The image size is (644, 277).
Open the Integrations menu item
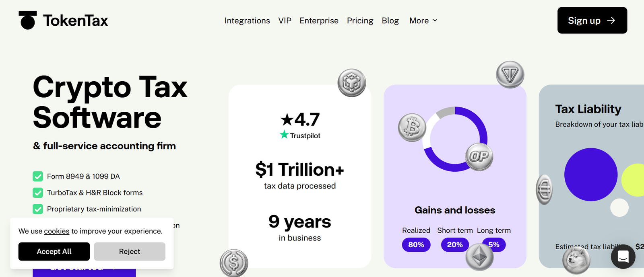(x=247, y=21)
